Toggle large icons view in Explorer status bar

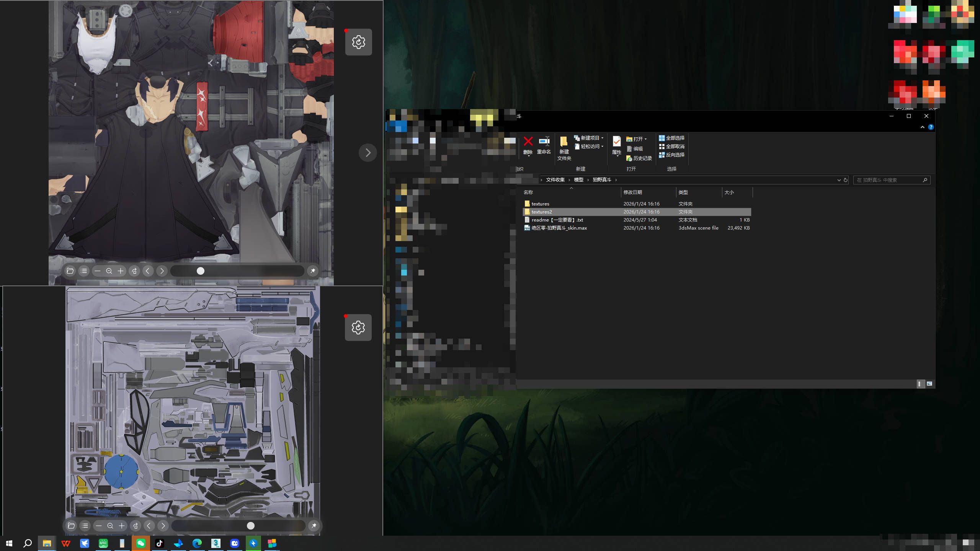pyautogui.click(x=929, y=384)
